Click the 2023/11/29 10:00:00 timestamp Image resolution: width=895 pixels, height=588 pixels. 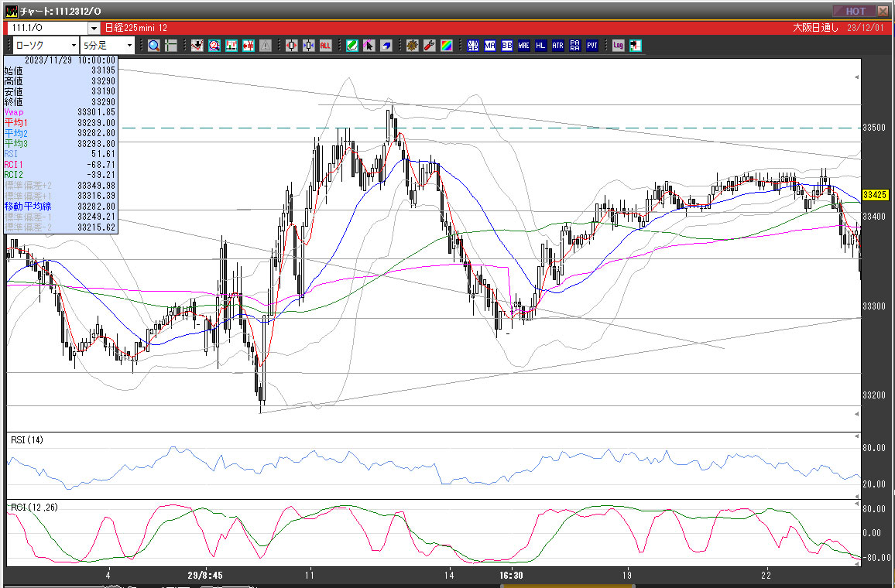70,60
